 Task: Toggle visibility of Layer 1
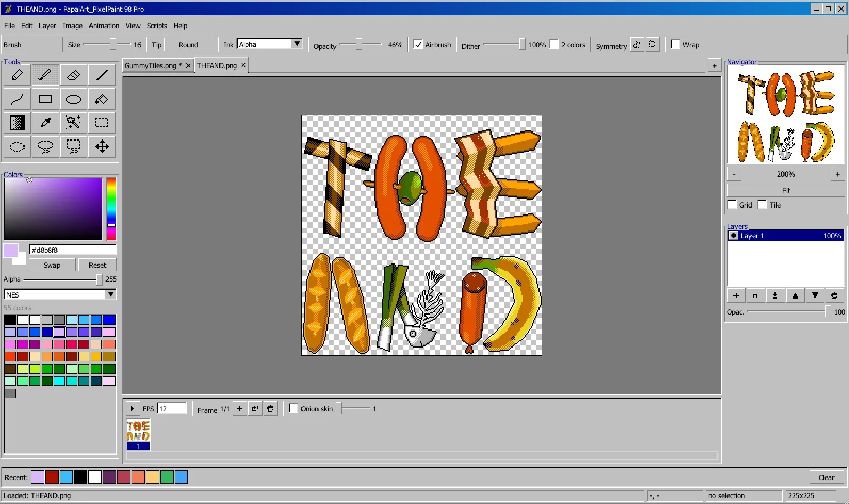[734, 236]
